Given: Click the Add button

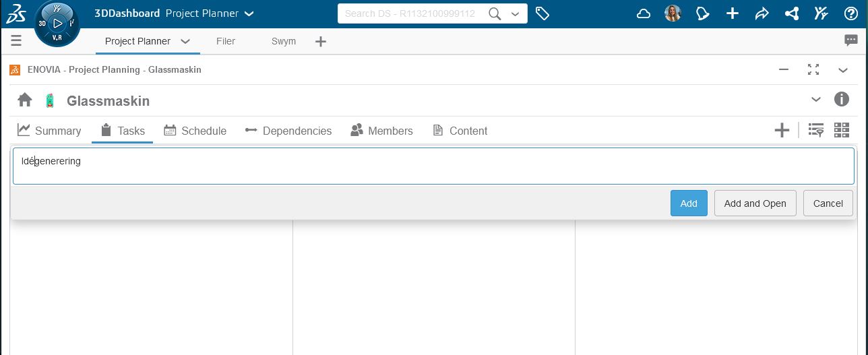Looking at the screenshot, I should tap(689, 203).
